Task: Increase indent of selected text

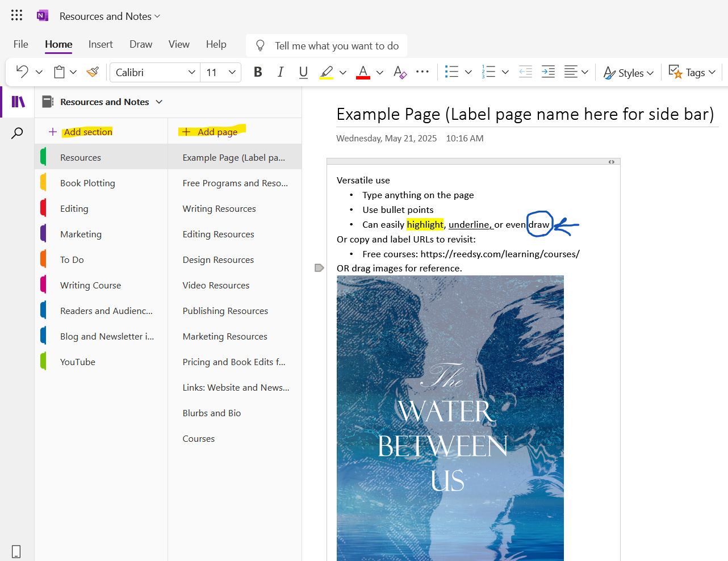Action: [x=547, y=72]
